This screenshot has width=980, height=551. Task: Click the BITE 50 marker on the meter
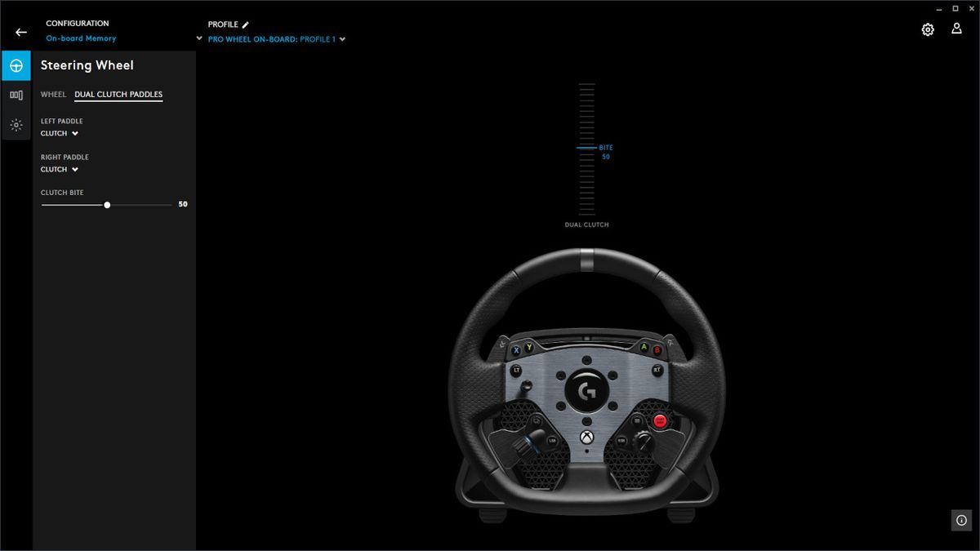[x=603, y=151]
